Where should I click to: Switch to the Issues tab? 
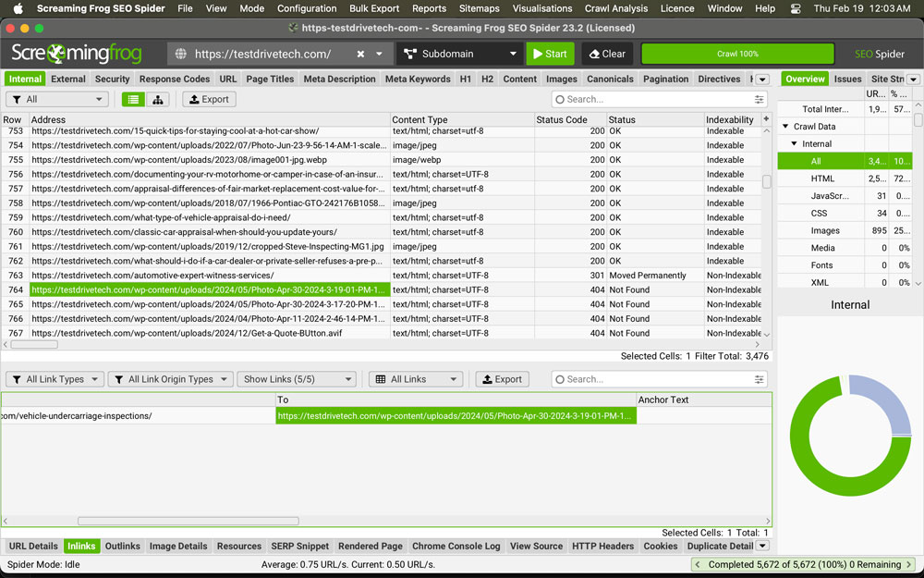(848, 79)
